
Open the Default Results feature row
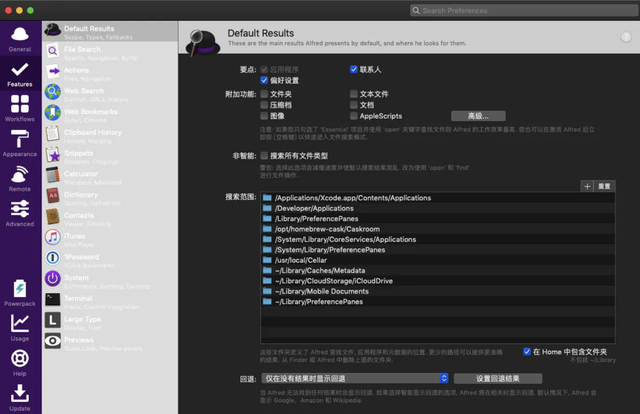click(x=110, y=31)
